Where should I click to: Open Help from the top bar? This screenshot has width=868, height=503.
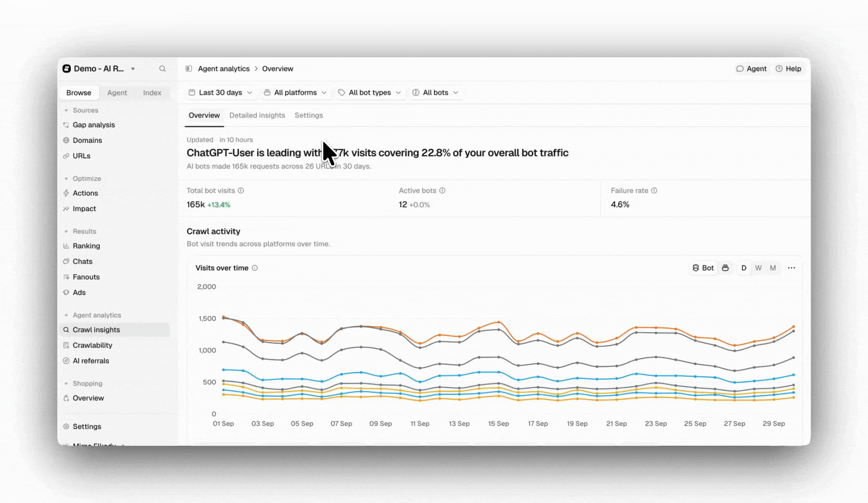(x=788, y=68)
